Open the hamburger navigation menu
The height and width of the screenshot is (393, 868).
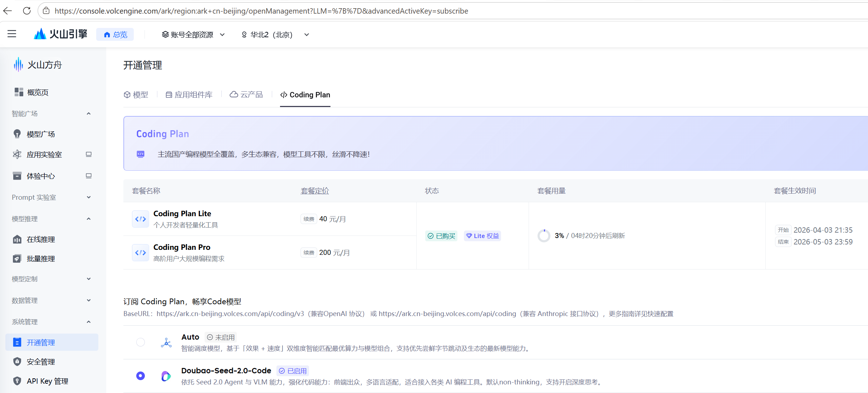[x=12, y=34]
